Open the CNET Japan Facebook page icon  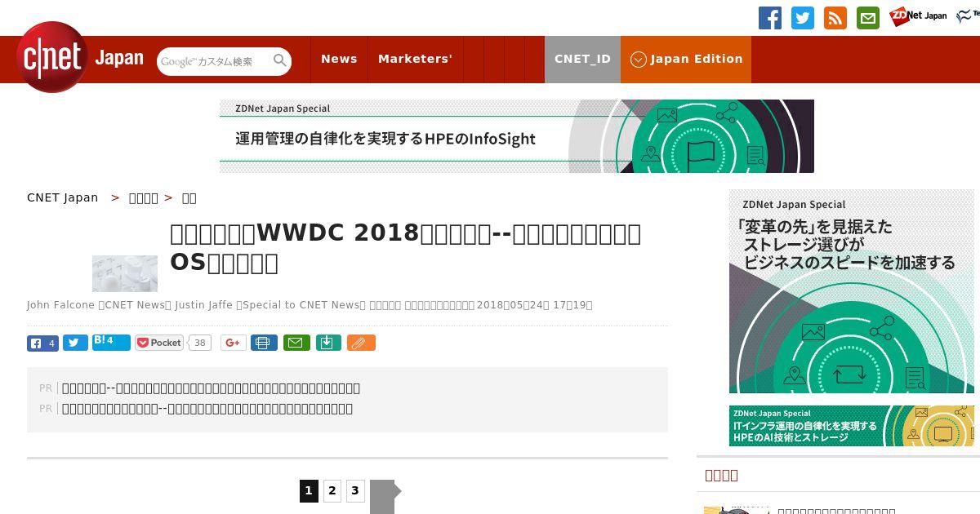point(770,17)
